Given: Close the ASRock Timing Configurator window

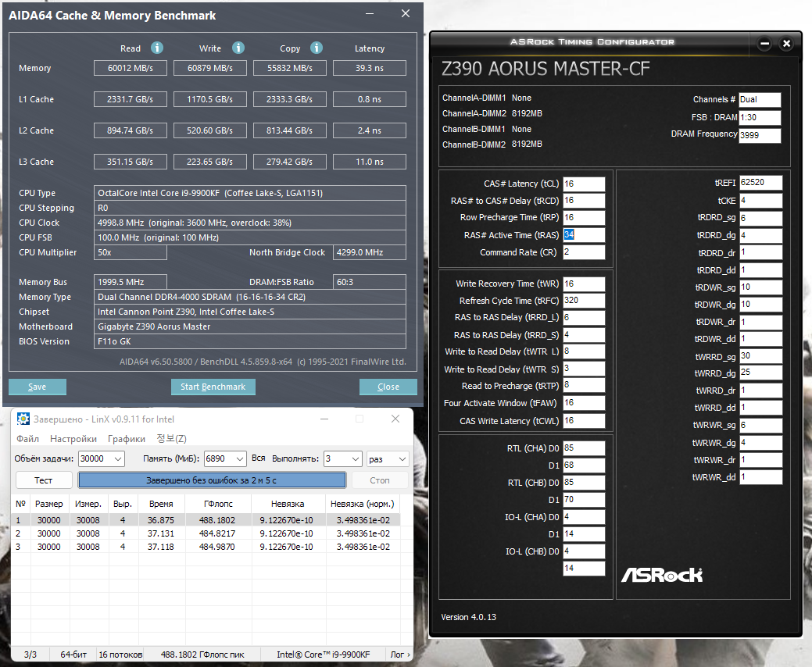Looking at the screenshot, I should pos(787,44).
